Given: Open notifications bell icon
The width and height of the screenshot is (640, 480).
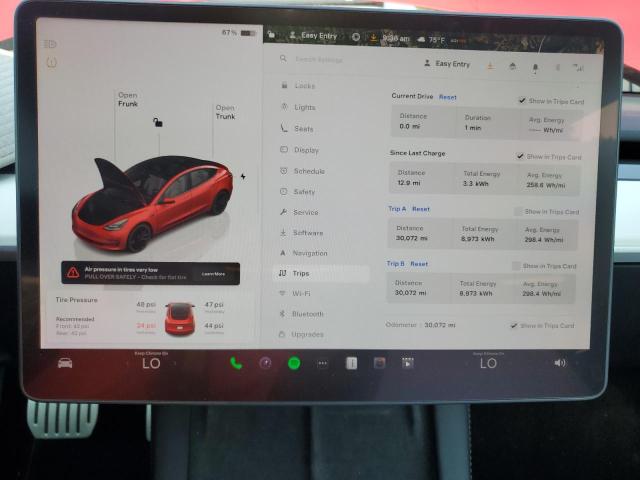Looking at the screenshot, I should [x=535, y=68].
